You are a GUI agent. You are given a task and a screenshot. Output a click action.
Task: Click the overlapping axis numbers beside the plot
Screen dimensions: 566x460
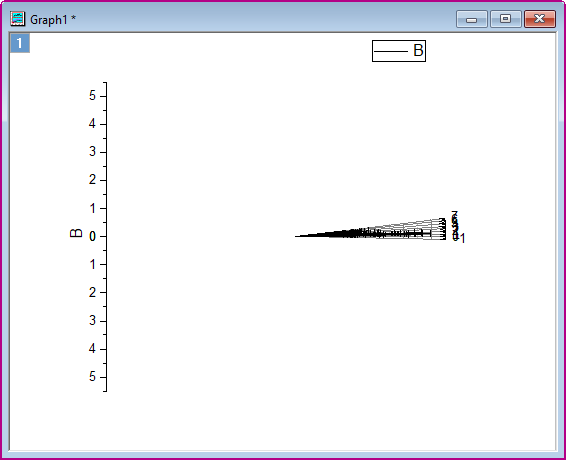tap(457, 227)
